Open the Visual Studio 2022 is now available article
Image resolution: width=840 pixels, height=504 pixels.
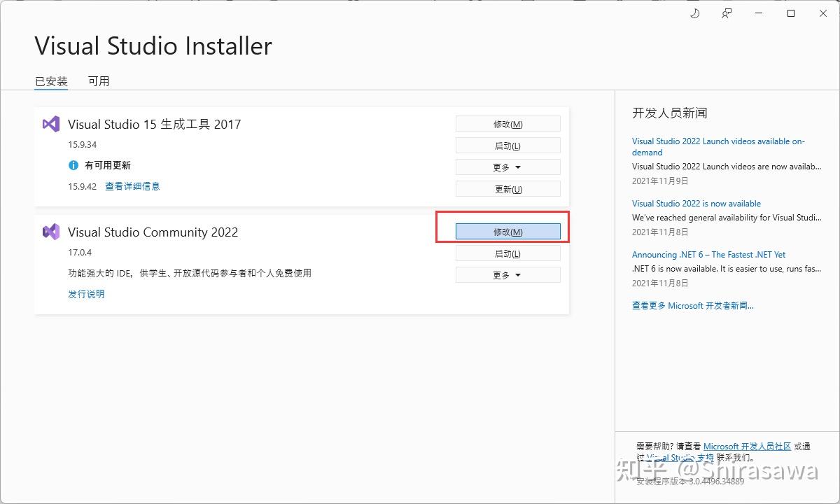(696, 203)
